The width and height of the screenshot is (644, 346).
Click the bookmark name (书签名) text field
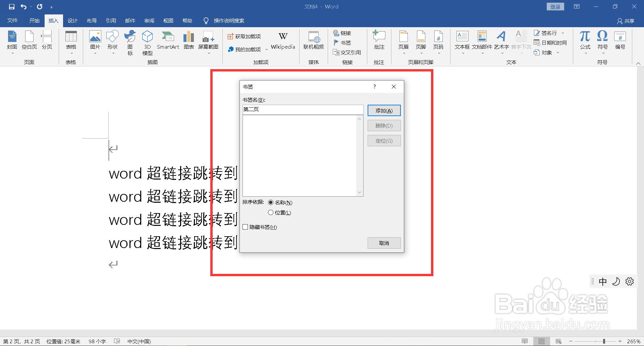point(303,109)
